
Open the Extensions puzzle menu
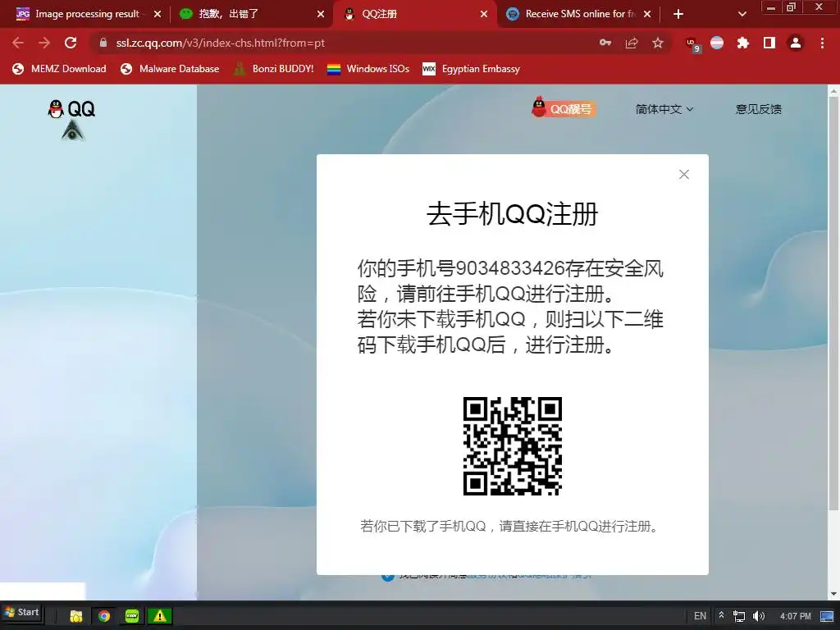tap(743, 43)
